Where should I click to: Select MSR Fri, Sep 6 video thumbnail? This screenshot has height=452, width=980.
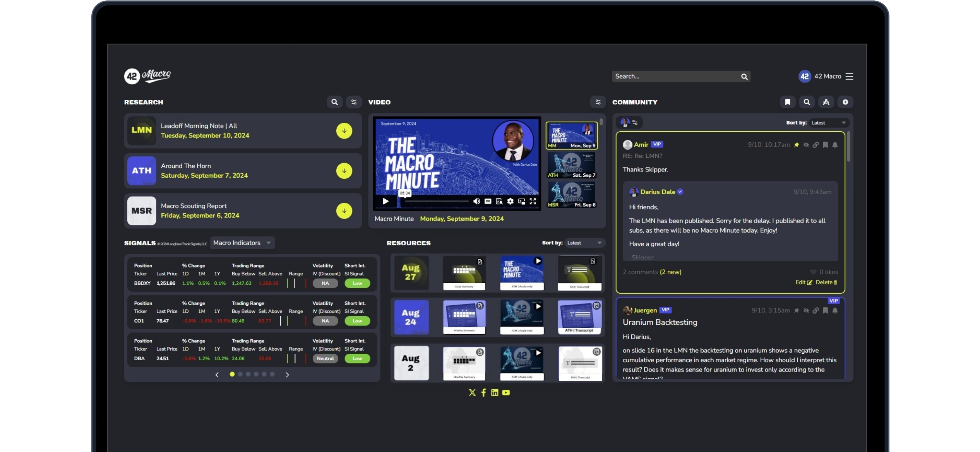coord(572,195)
